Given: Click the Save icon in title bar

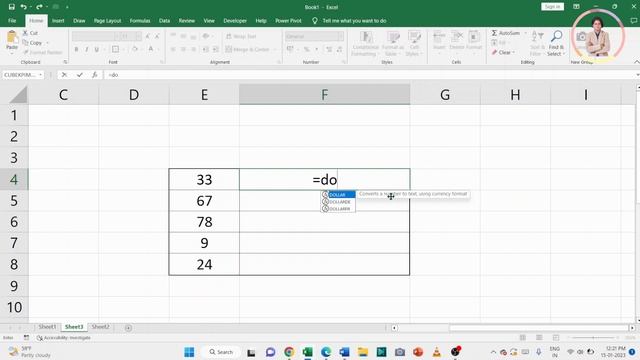Looking at the screenshot, I should click(11, 7).
